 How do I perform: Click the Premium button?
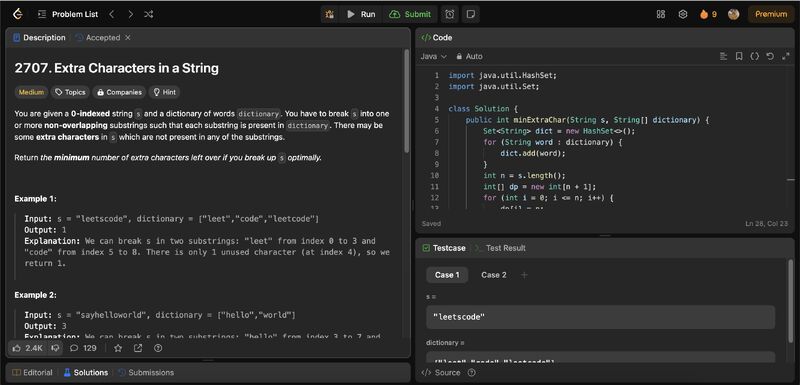click(771, 14)
